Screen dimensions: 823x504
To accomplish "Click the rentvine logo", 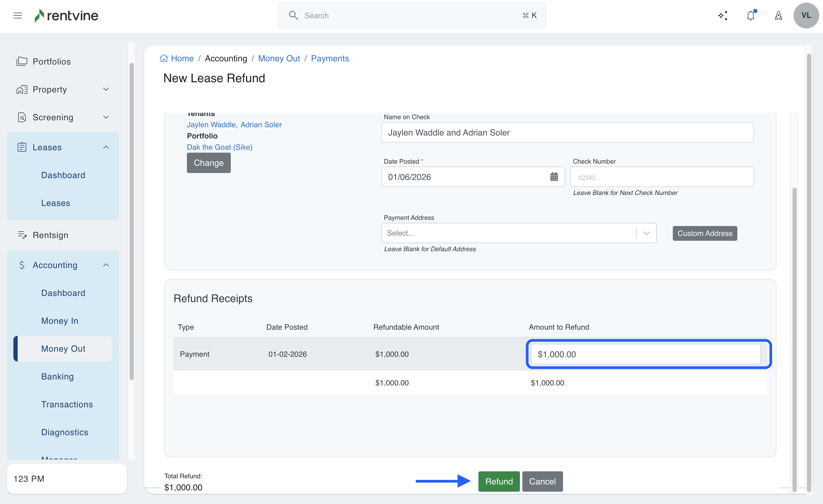I will pos(66,15).
